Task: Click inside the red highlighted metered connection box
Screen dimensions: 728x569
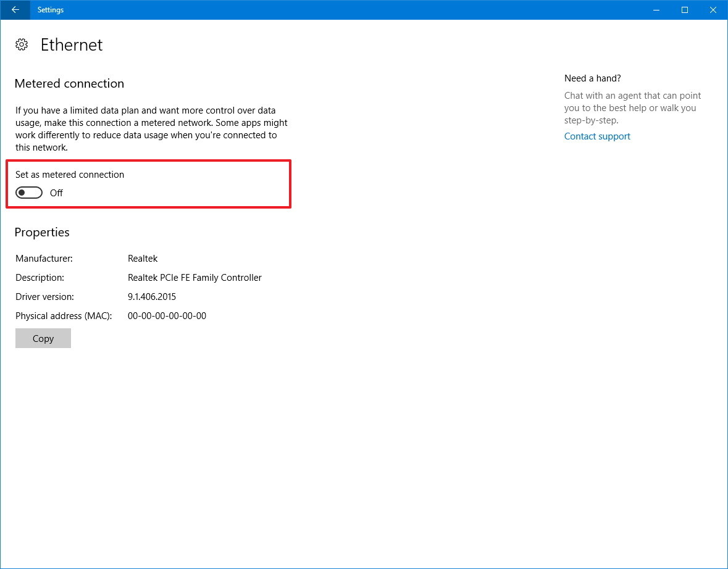Action: (x=148, y=183)
